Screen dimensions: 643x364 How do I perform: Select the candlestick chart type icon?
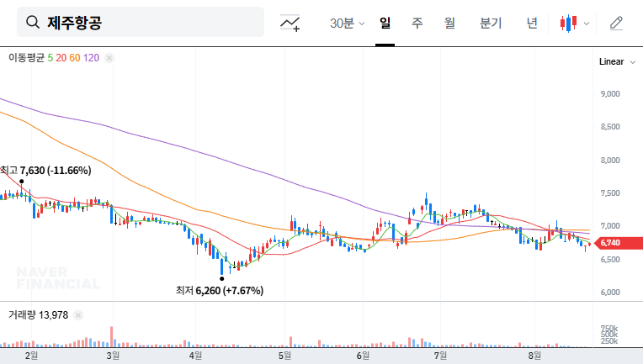(x=567, y=24)
